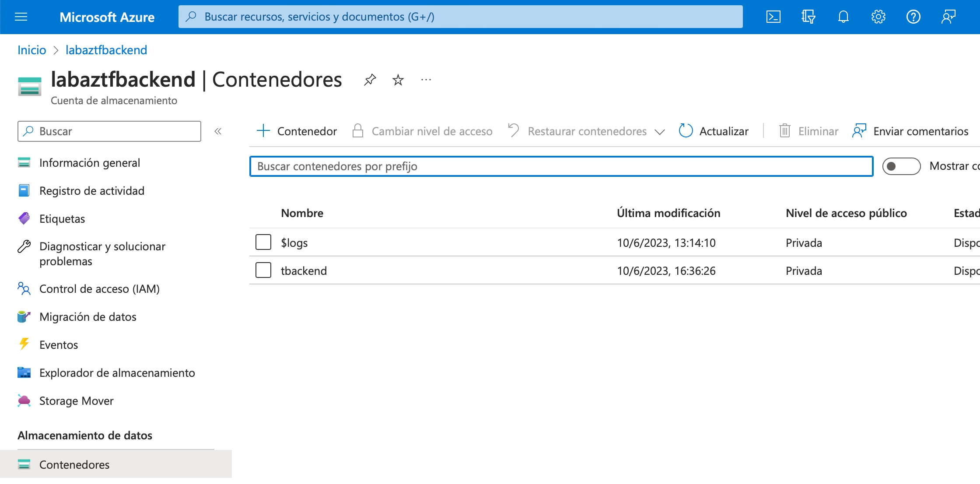Open the help question mark icon

913,17
